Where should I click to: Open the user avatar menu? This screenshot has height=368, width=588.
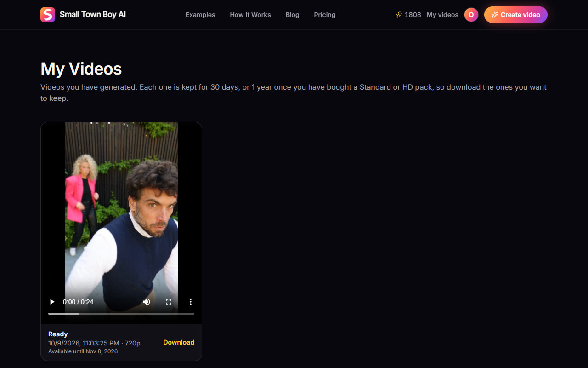pos(471,15)
